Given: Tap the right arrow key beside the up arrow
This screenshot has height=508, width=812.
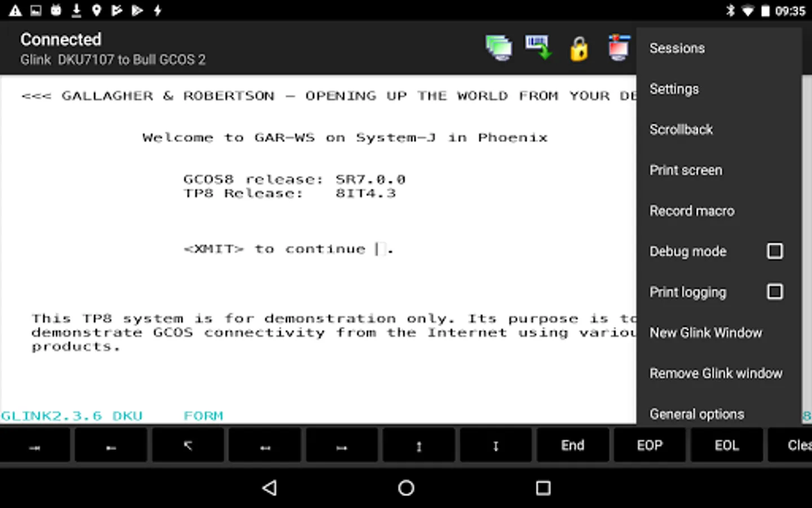Looking at the screenshot, I should [x=342, y=446].
